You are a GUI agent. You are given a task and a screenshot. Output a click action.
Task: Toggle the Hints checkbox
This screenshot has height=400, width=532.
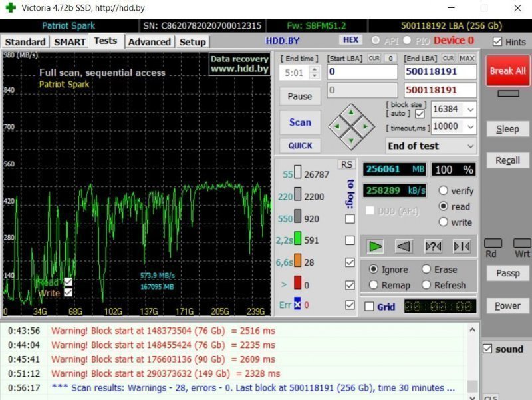[497, 41]
